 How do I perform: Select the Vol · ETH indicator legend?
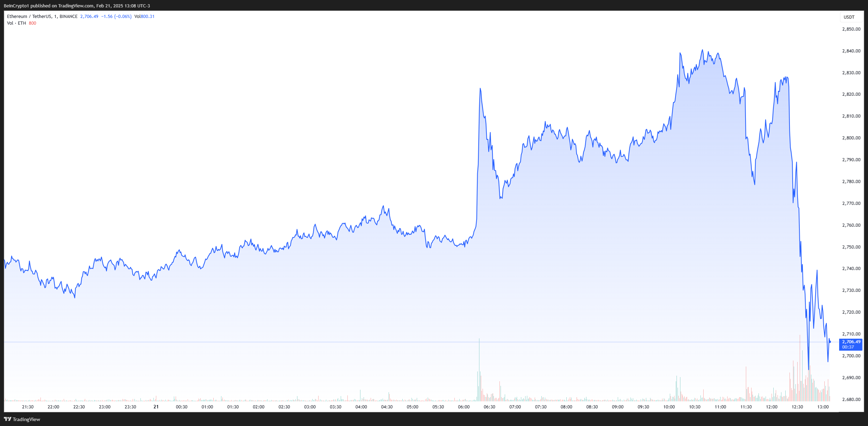(17, 23)
